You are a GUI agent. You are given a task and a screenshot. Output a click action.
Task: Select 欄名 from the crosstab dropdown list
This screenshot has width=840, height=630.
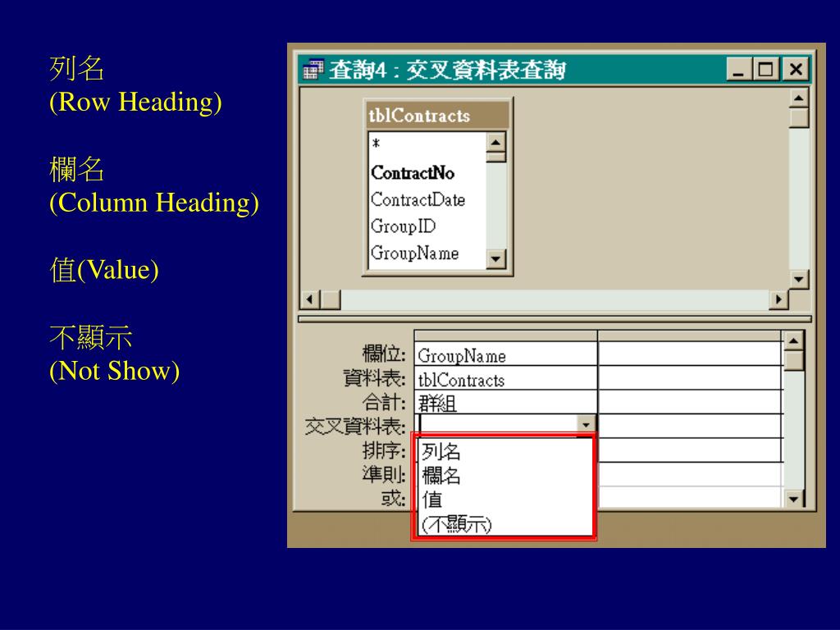point(504,476)
